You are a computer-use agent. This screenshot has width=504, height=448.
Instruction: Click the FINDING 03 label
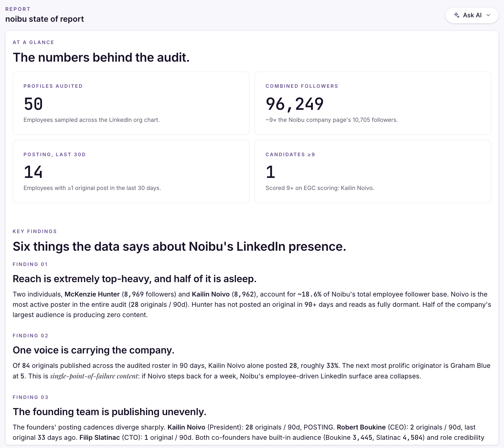click(30, 397)
